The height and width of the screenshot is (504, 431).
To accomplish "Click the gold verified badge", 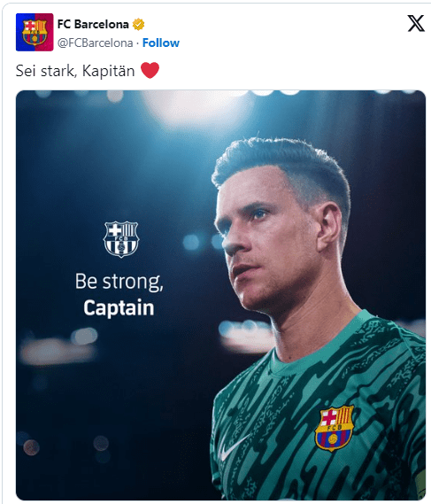I will [x=138, y=25].
